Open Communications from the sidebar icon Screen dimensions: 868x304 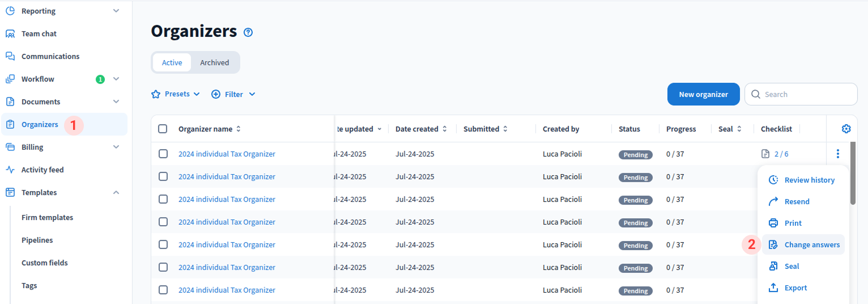10,56
